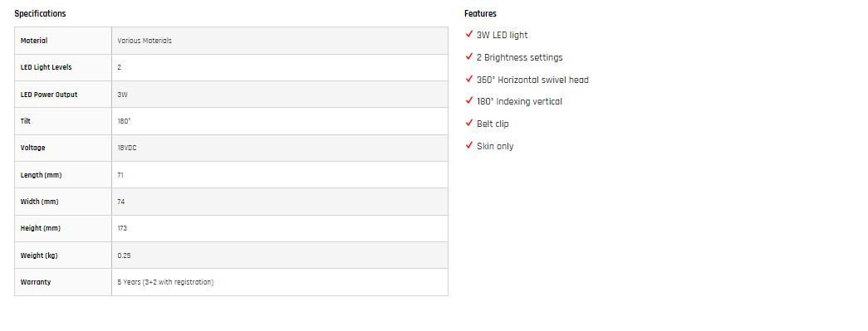Screen dimensions: 868x331
Task: Click the LED Power Output 3W value
Action: coord(122,95)
